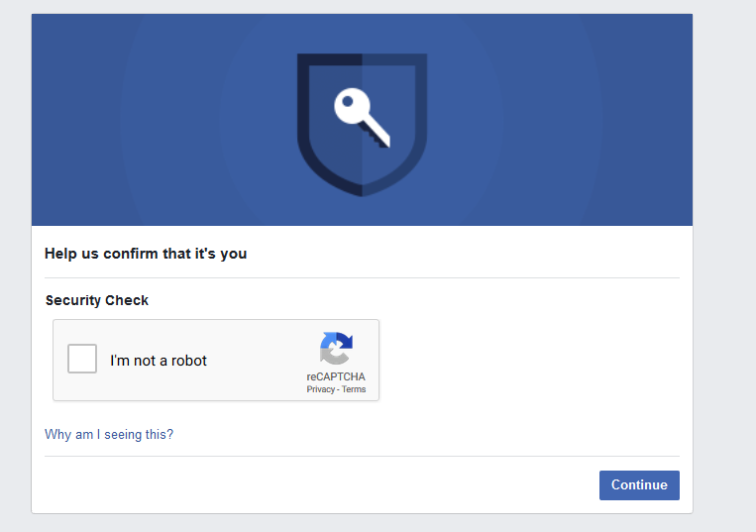Click the notched teeth end of the key
This screenshot has height=532, width=756.
click(x=380, y=137)
